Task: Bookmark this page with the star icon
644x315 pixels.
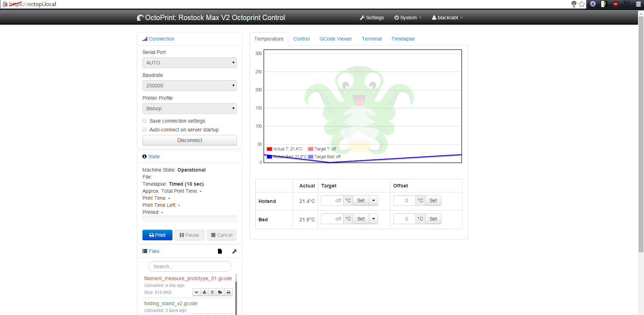Action: (x=582, y=4)
